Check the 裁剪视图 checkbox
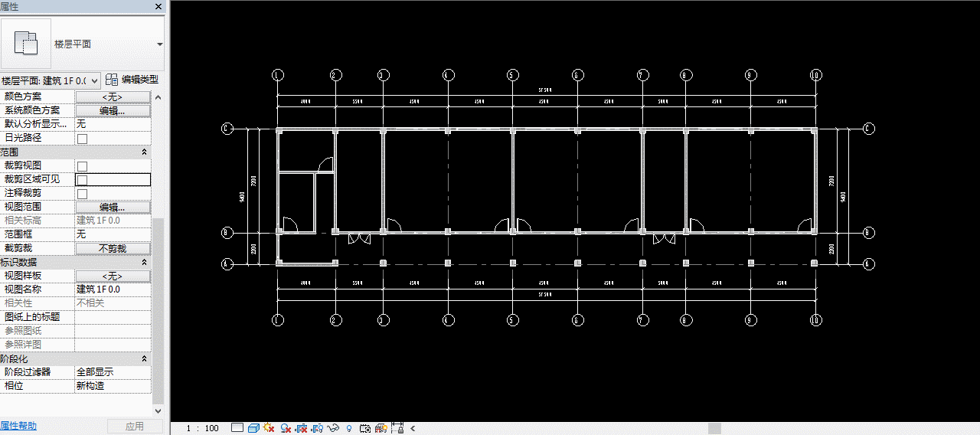Viewport: 980px width, 435px height. (x=82, y=166)
